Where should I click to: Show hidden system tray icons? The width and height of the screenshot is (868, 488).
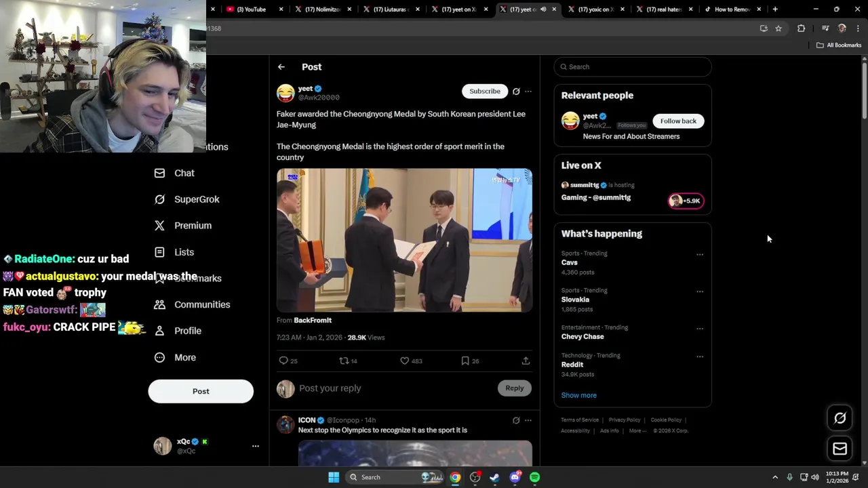click(775, 477)
